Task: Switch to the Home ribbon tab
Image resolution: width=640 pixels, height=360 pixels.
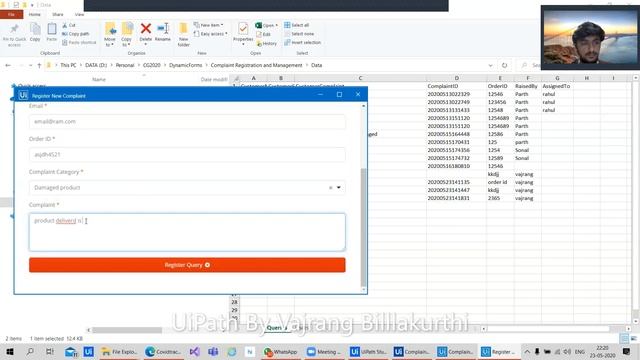Action: [x=35, y=14]
